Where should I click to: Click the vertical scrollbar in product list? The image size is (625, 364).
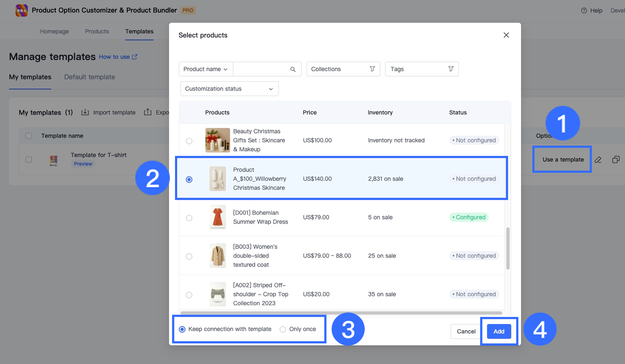pyautogui.click(x=508, y=249)
